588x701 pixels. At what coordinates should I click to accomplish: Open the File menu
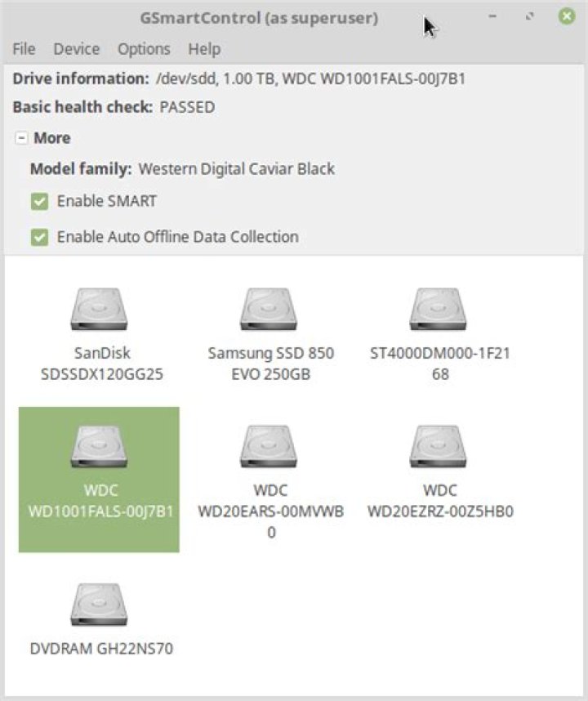coord(24,49)
